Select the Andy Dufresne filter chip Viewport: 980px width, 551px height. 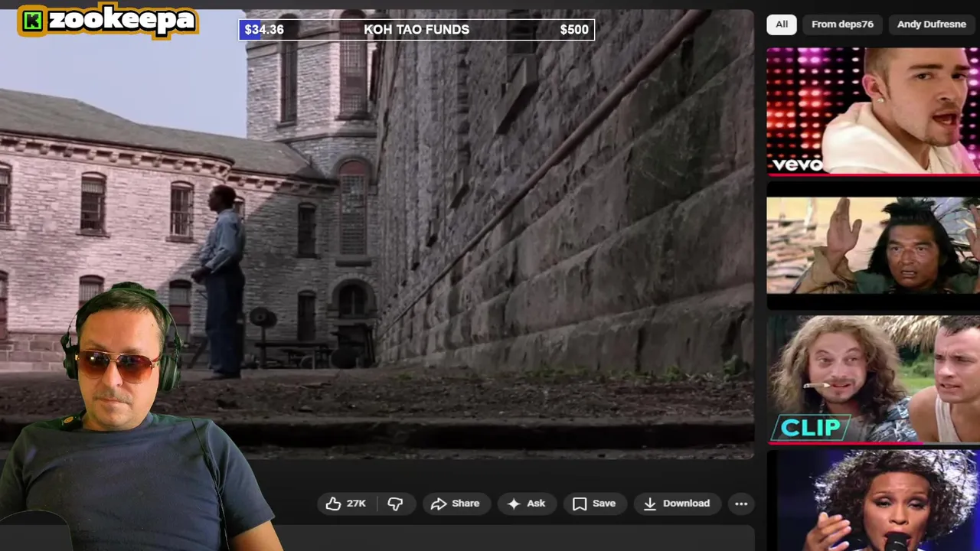(x=932, y=24)
